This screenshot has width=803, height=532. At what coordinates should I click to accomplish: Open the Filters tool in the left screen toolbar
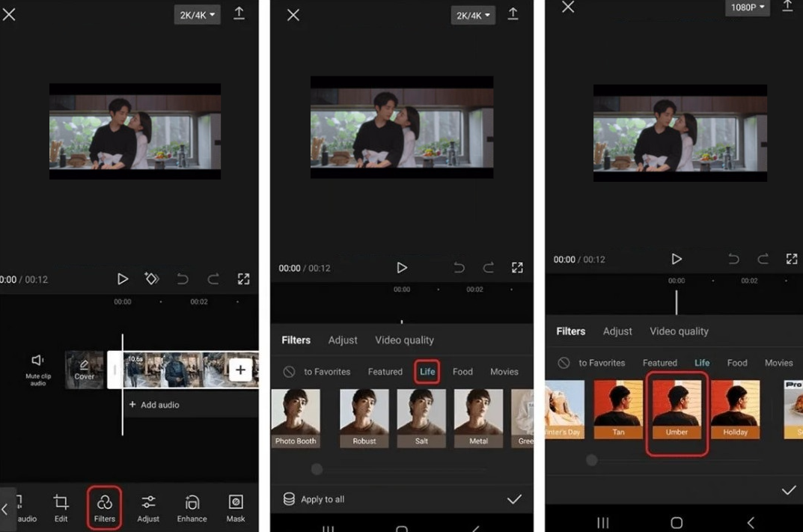pyautogui.click(x=105, y=508)
